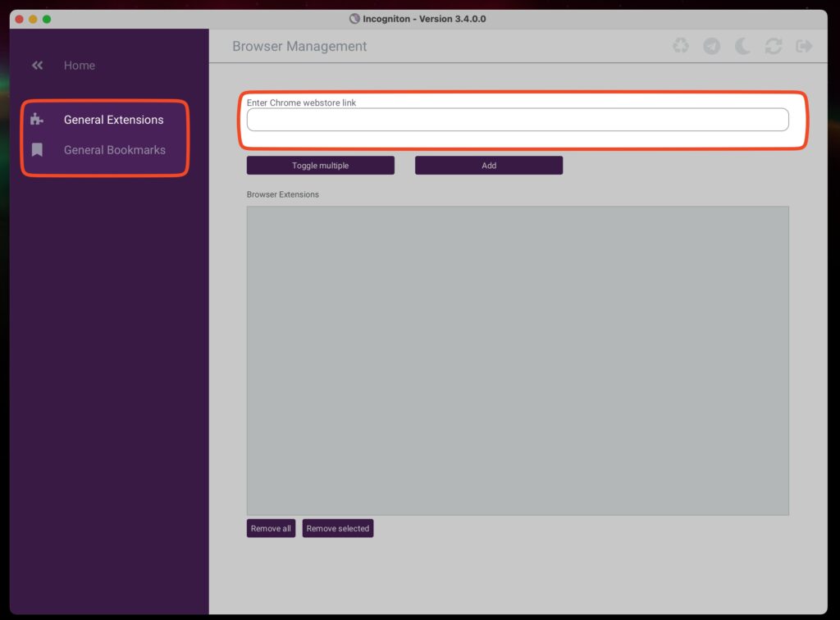This screenshot has width=840, height=620.
Task: Click the Browser Management page heading
Action: tap(299, 46)
